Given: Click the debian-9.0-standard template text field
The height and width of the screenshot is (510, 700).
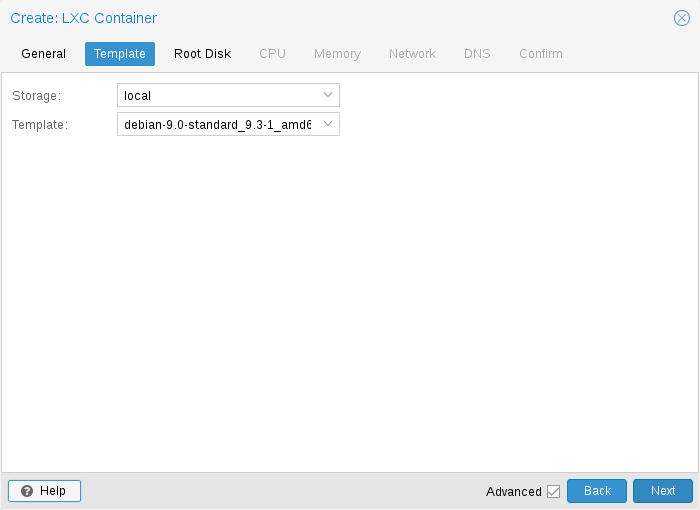Looking at the screenshot, I should pos(217,124).
